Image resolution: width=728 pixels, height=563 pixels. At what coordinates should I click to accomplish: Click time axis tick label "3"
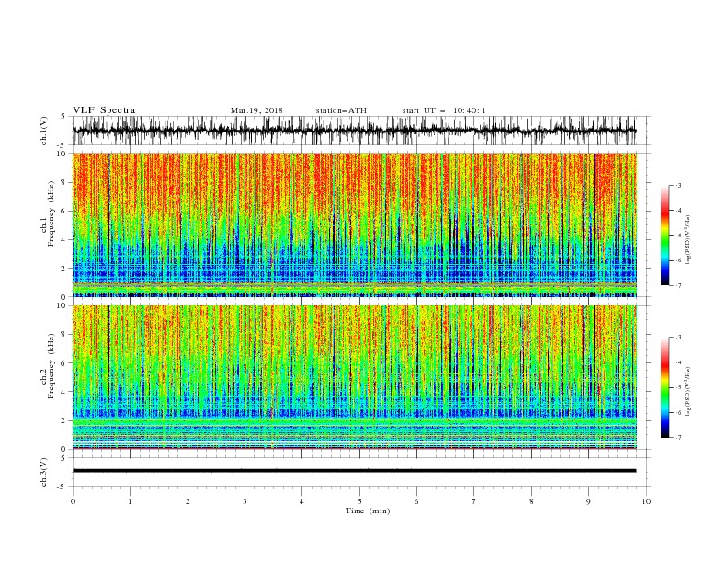click(245, 501)
